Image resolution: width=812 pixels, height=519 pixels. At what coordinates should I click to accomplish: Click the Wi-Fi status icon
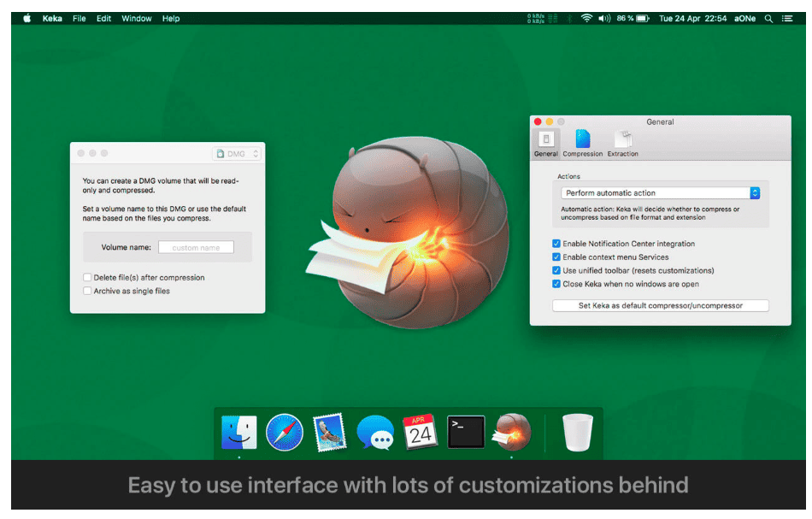586,19
